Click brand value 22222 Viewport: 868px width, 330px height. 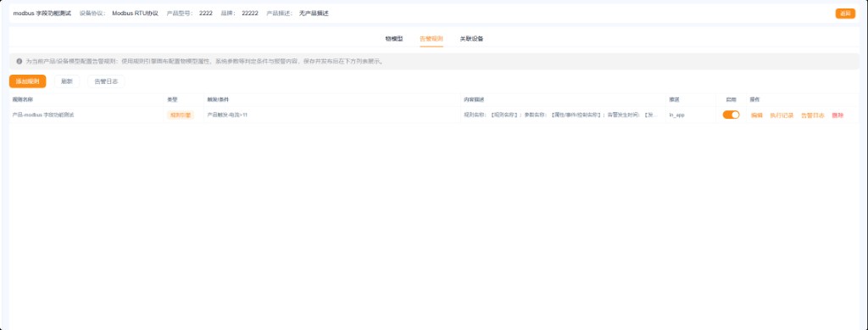coord(250,14)
